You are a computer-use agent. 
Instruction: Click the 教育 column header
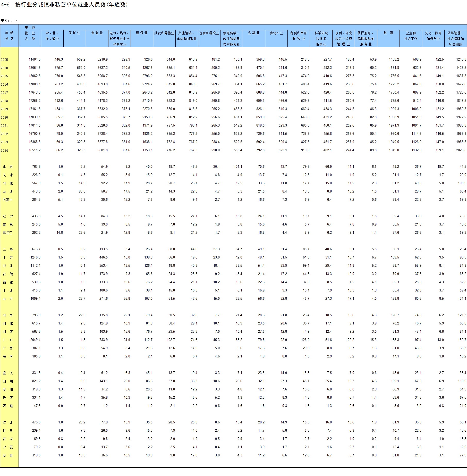(x=388, y=33)
